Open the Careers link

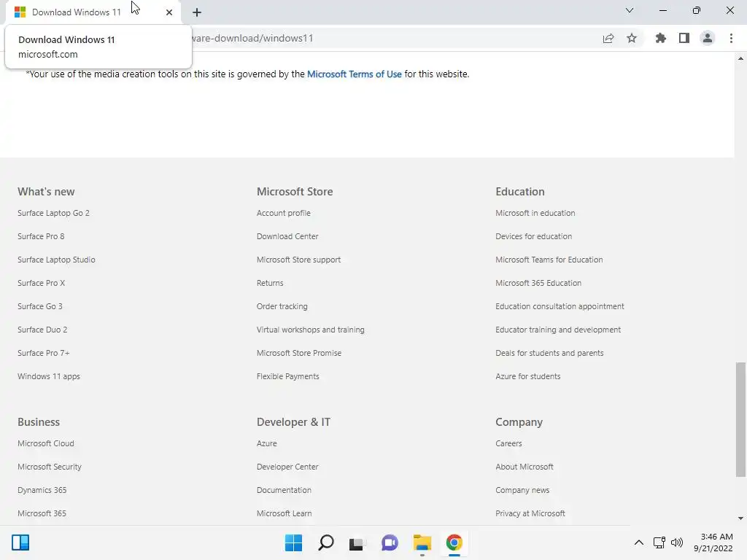[x=508, y=443]
